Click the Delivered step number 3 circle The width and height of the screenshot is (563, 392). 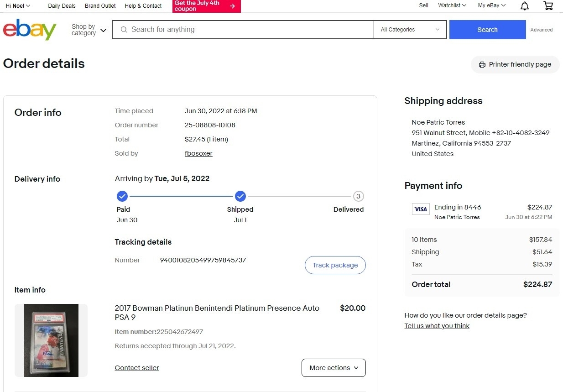(x=359, y=196)
